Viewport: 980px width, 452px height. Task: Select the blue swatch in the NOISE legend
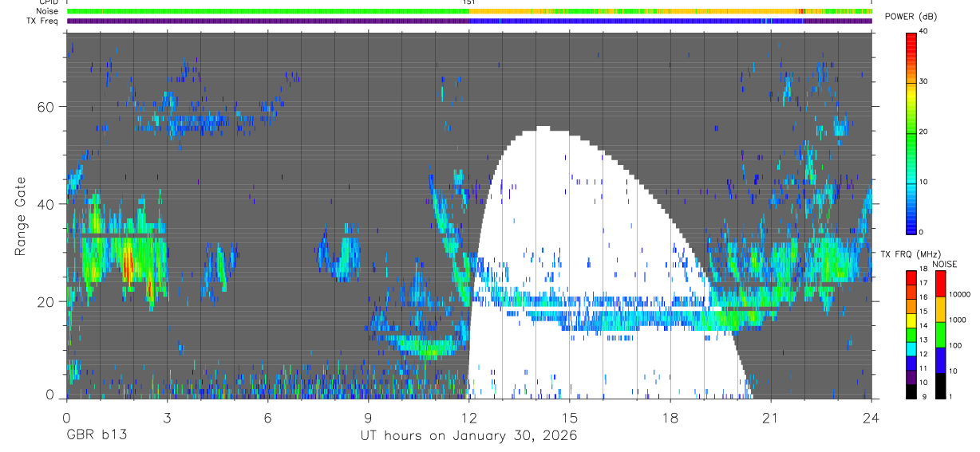[x=941, y=360]
